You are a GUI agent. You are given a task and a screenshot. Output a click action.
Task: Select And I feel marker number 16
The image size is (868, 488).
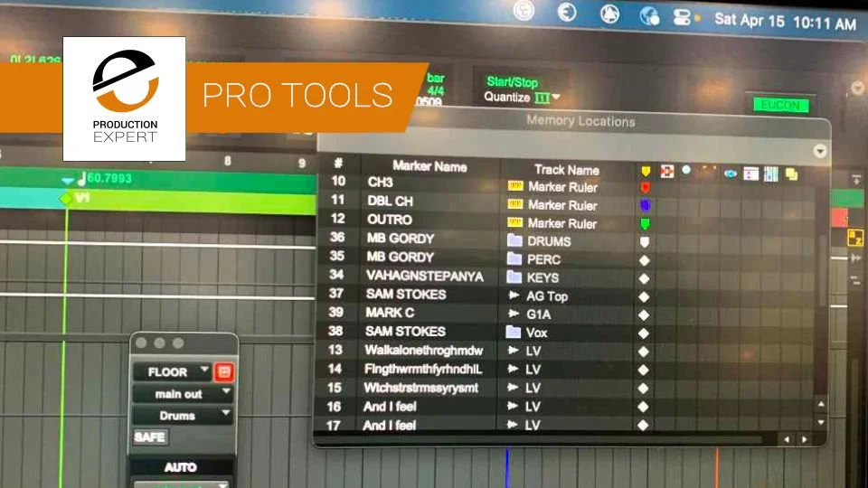[x=390, y=407]
